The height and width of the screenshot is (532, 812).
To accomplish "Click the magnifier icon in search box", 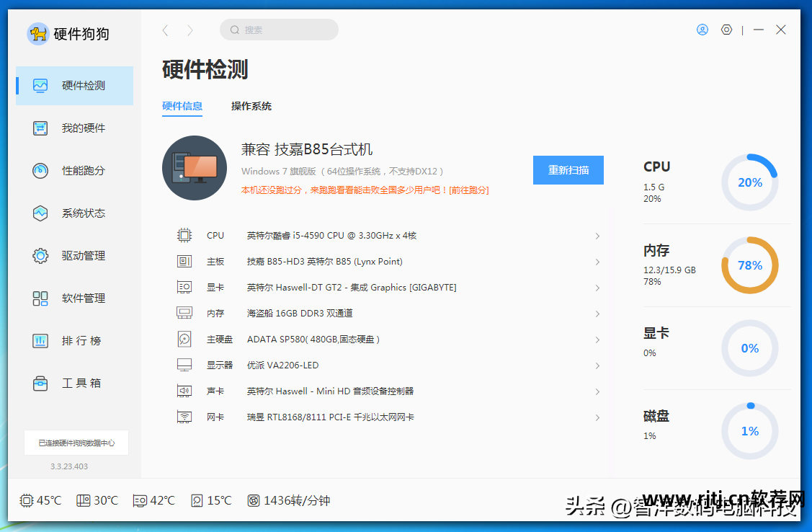I will 235,30.
